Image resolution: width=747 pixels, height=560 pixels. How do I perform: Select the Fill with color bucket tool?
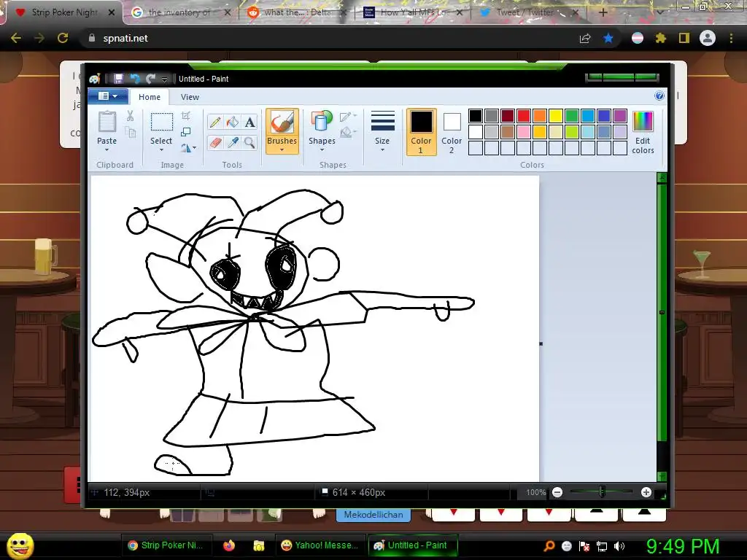tap(233, 122)
